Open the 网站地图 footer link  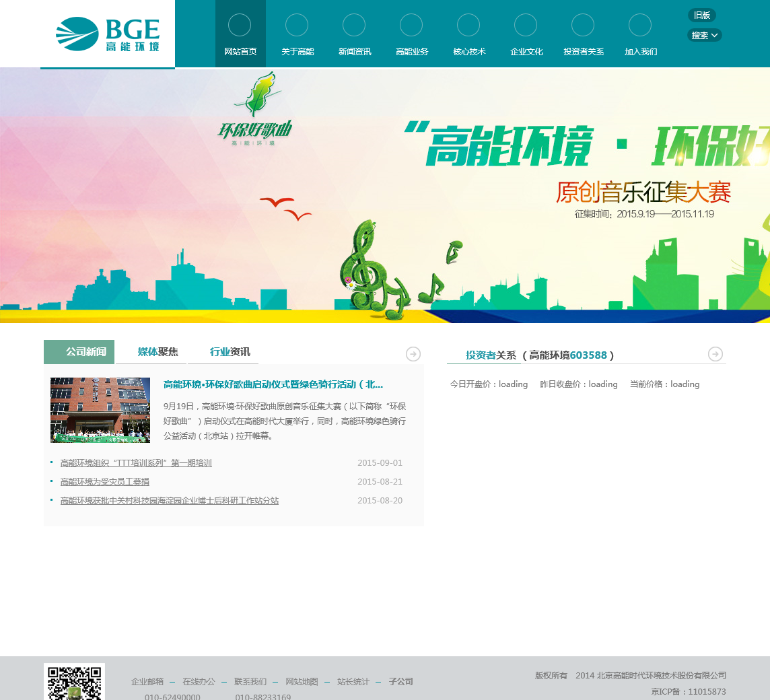coord(302,681)
